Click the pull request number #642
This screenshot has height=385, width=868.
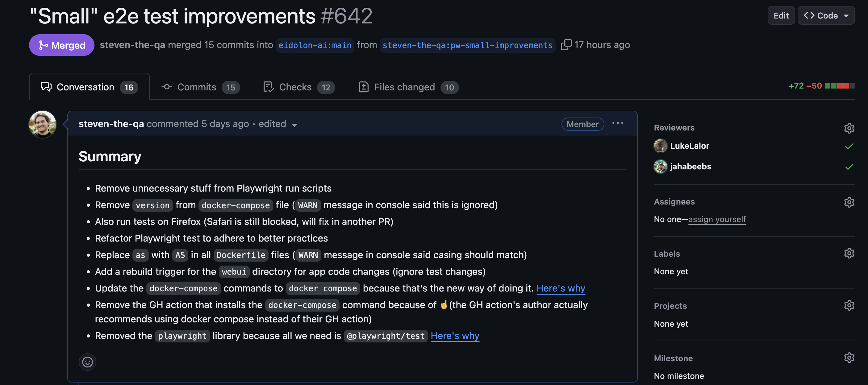(x=346, y=16)
